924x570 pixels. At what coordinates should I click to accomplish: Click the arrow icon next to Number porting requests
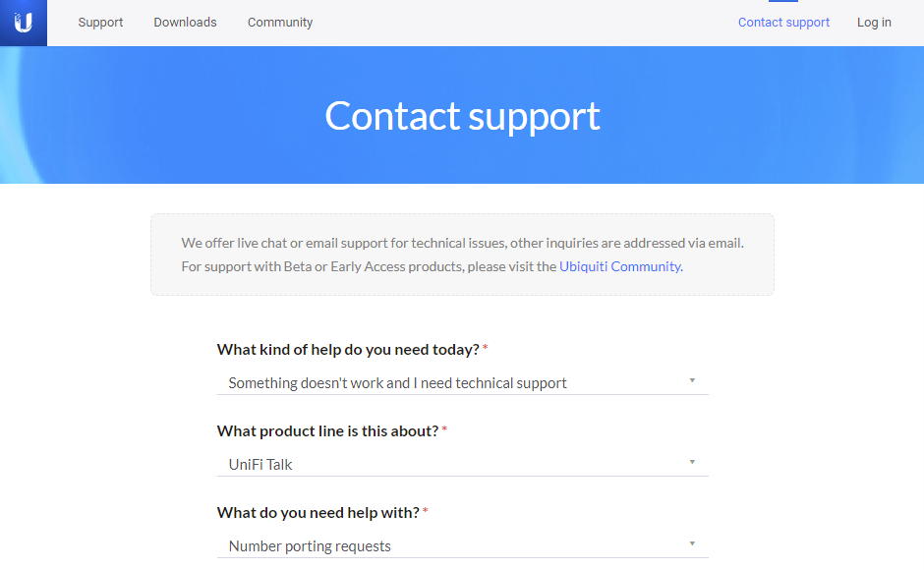692,543
